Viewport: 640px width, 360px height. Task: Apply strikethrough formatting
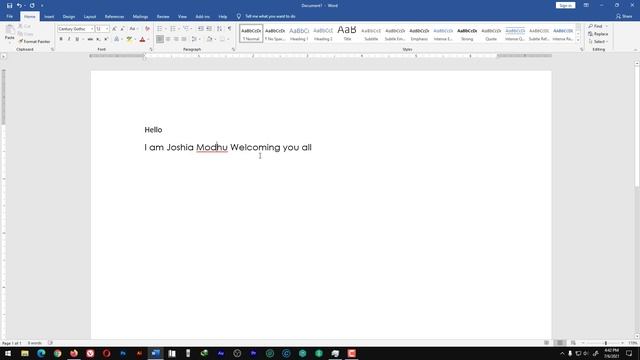[90, 39]
